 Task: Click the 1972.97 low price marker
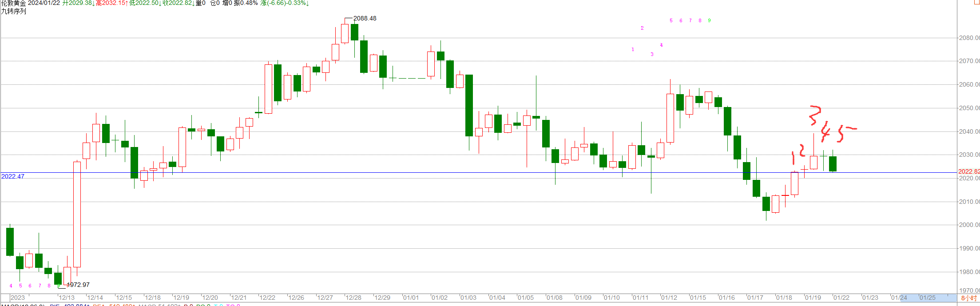coord(78,285)
